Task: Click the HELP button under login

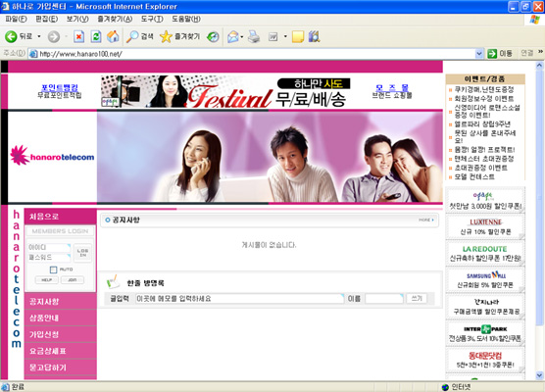Action: (47, 279)
